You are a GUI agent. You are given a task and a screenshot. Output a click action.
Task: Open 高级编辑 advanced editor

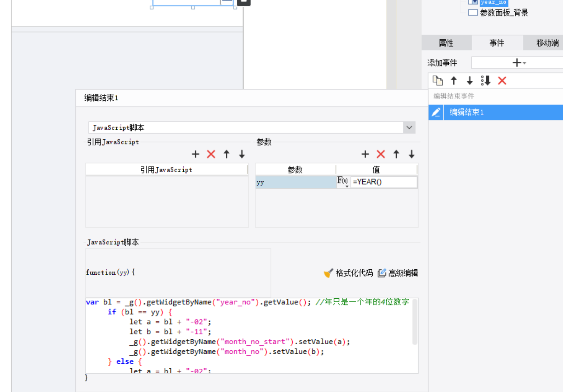click(398, 273)
